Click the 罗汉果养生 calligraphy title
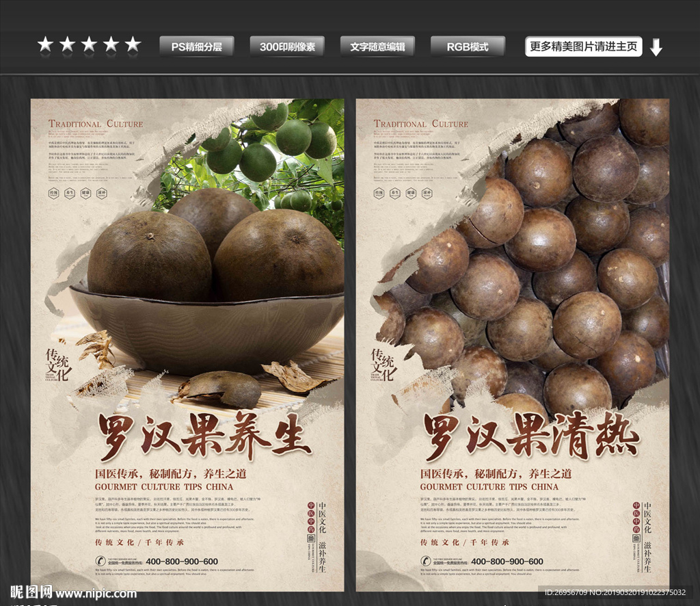Screen dimensions: 700x606 [204, 436]
